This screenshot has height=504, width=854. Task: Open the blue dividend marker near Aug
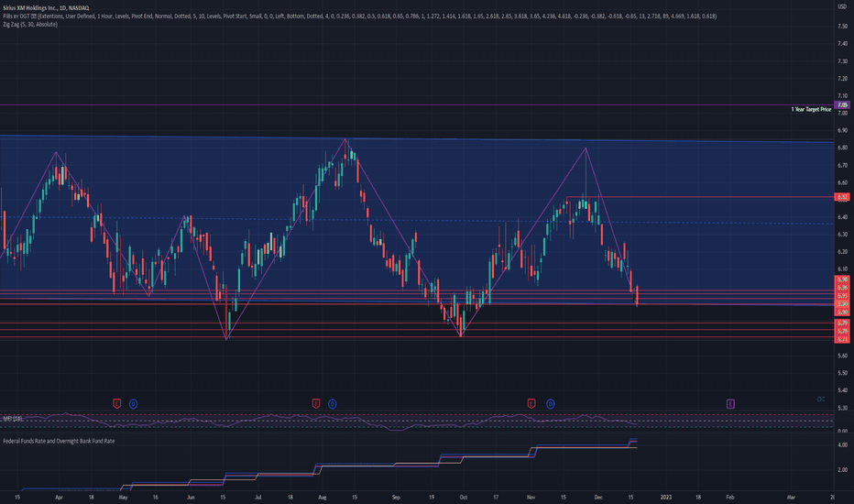click(x=333, y=404)
